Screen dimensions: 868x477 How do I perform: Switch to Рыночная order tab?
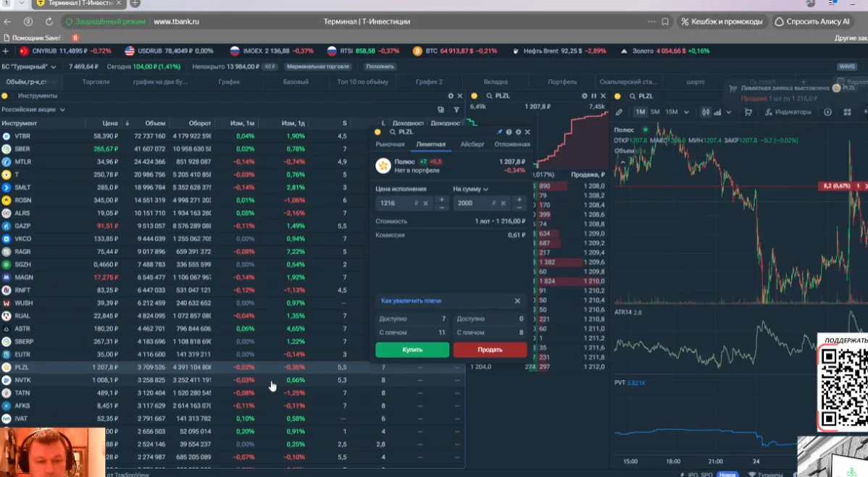pos(391,144)
